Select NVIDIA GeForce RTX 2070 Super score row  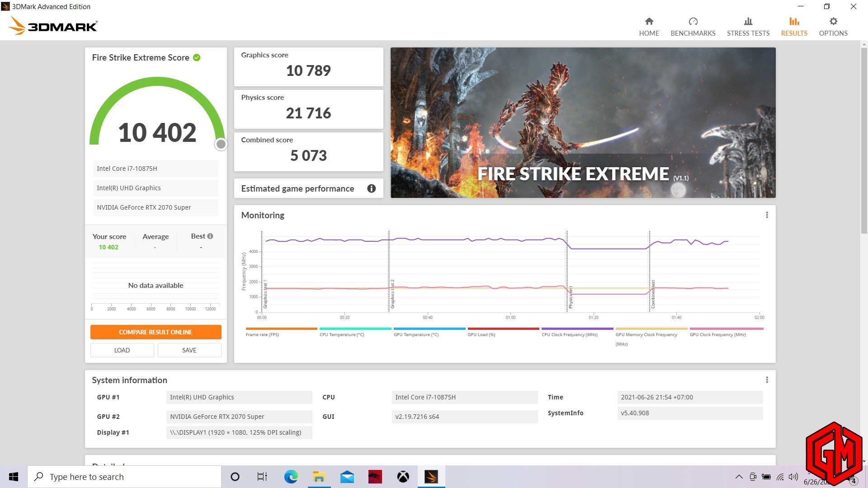(156, 207)
